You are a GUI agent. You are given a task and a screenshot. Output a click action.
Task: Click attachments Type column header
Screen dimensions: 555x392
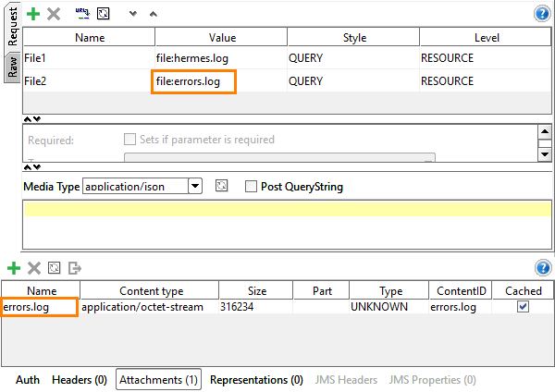[389, 290]
